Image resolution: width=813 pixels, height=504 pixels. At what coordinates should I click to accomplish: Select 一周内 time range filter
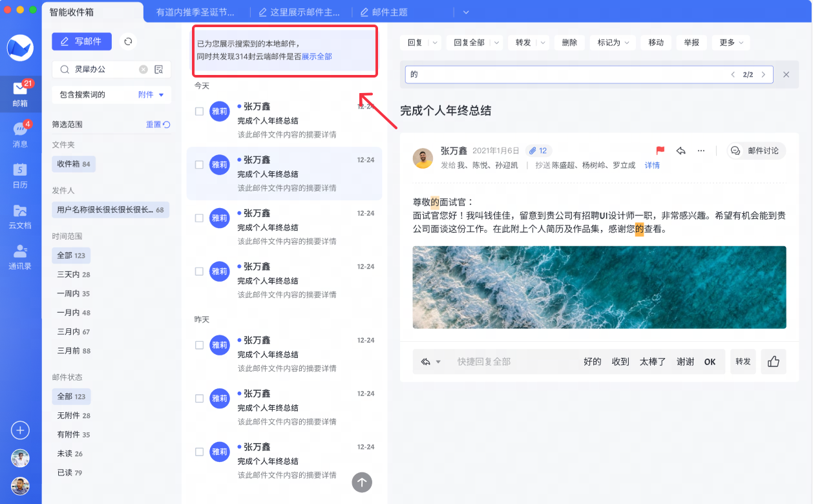pos(74,293)
